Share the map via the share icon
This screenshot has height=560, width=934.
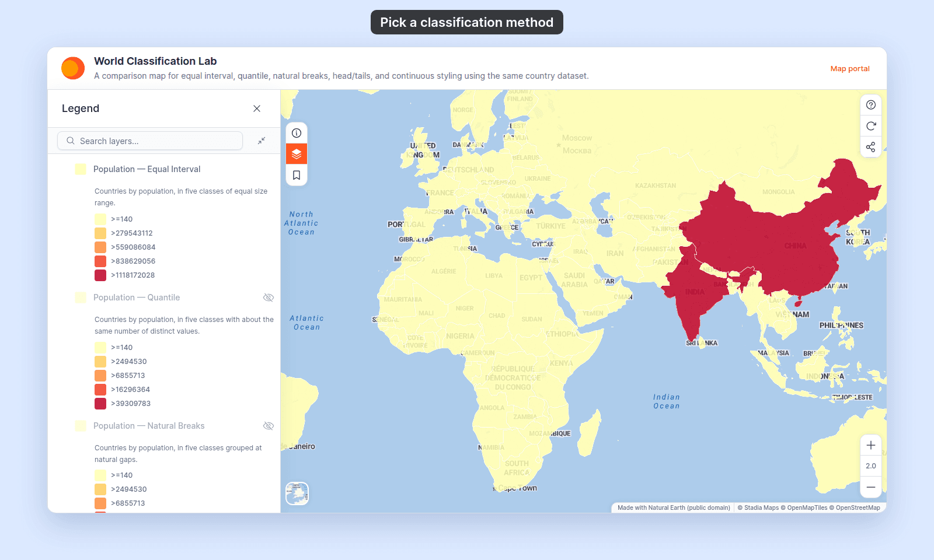tap(871, 147)
